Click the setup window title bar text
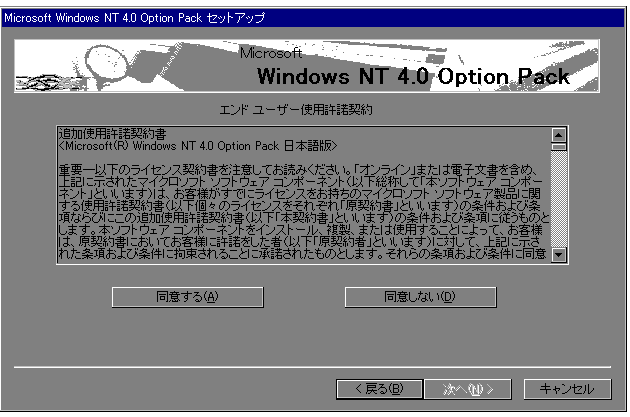Screen dimensions: 630x417 click(x=135, y=18)
